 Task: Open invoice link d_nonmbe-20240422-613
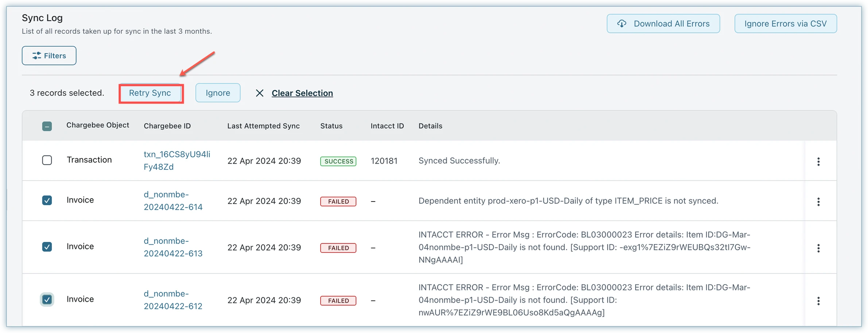(173, 247)
